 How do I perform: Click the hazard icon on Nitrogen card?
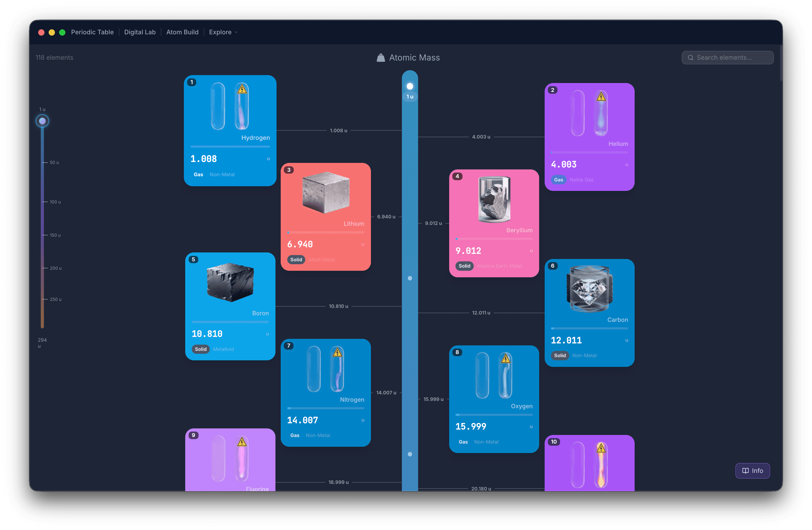337,352
